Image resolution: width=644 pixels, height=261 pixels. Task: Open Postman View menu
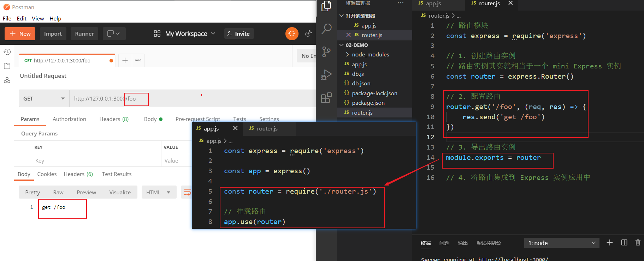38,18
